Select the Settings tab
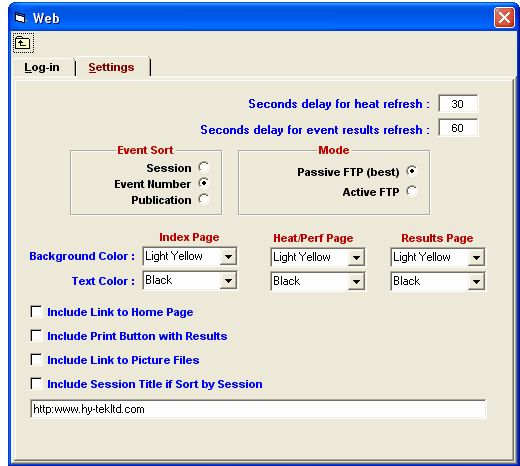The image size is (520, 466). [x=111, y=67]
